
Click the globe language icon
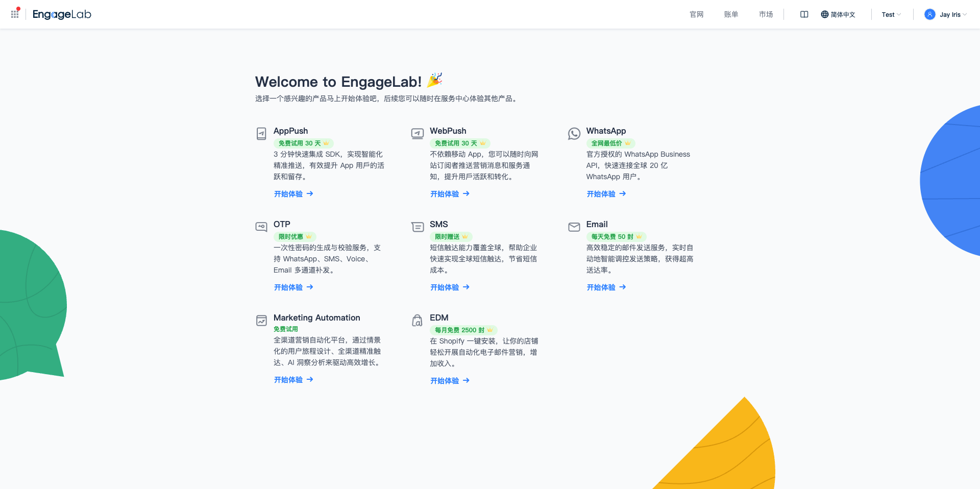(x=824, y=14)
